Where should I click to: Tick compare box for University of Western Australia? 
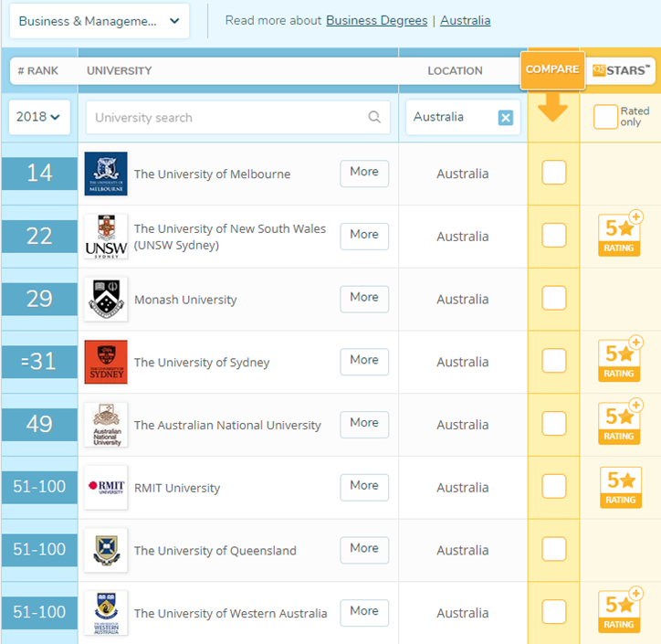click(553, 612)
